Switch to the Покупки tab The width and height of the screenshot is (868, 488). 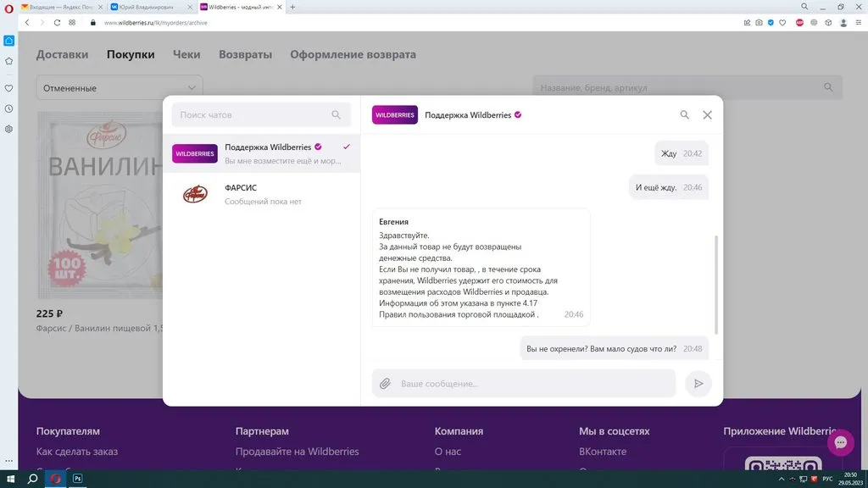(x=131, y=54)
